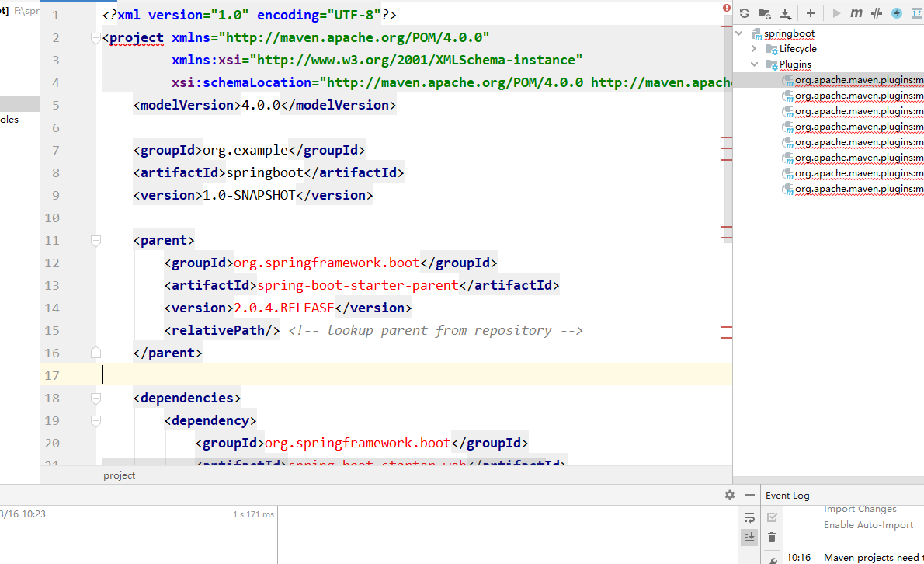Click line number 10 in the gutter

click(52, 218)
